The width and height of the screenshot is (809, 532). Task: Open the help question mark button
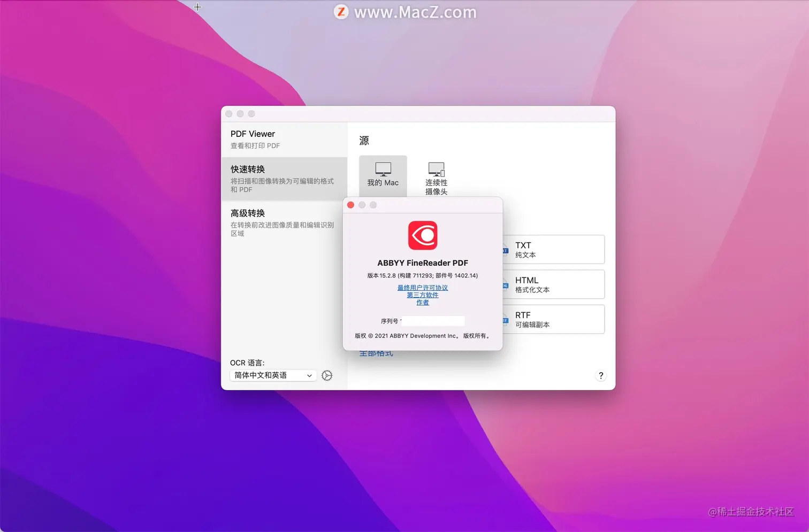pyautogui.click(x=601, y=375)
